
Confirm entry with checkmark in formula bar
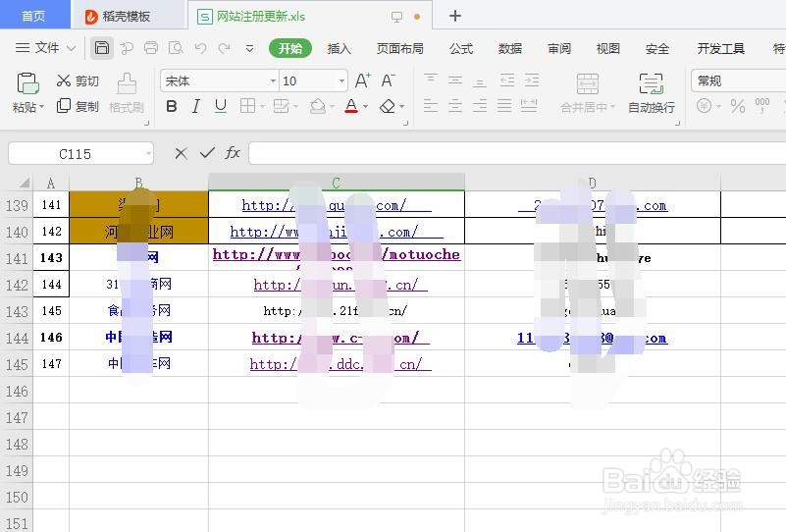point(207,153)
